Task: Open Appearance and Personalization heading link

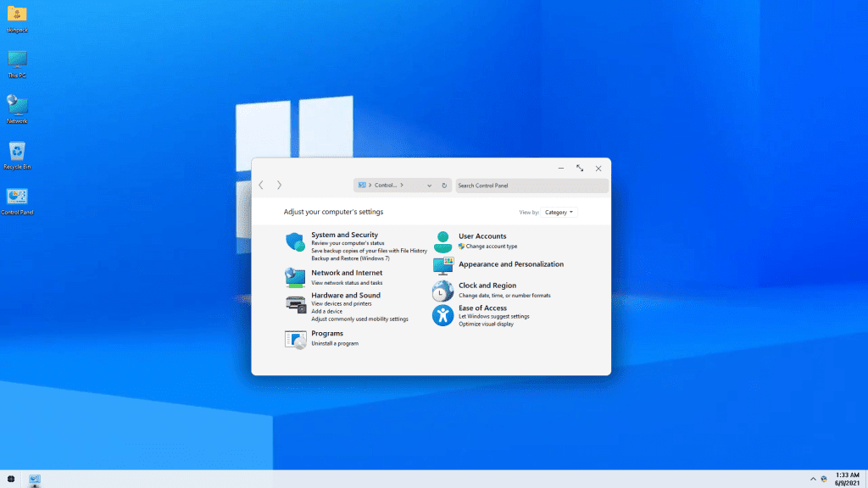Action: click(x=511, y=264)
